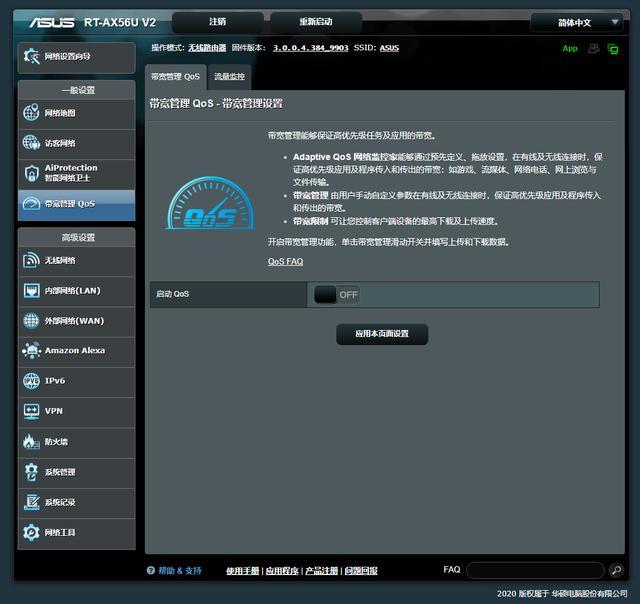Click the QoS gauge sidebar icon
The width and height of the screenshot is (640, 604).
point(31,203)
